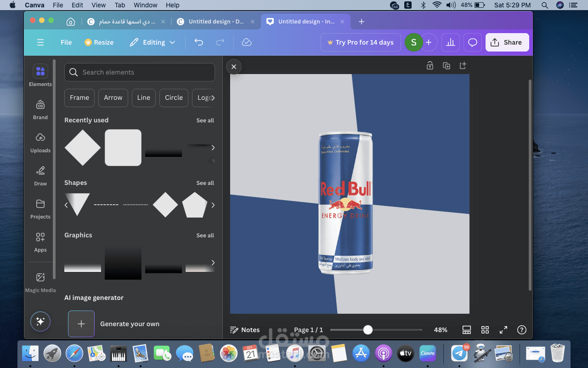Click the Share button
This screenshot has width=588, height=368.
[x=507, y=42]
